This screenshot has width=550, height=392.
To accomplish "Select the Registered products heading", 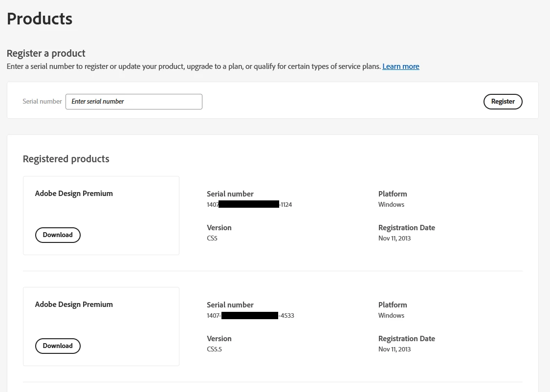I will tap(66, 159).
